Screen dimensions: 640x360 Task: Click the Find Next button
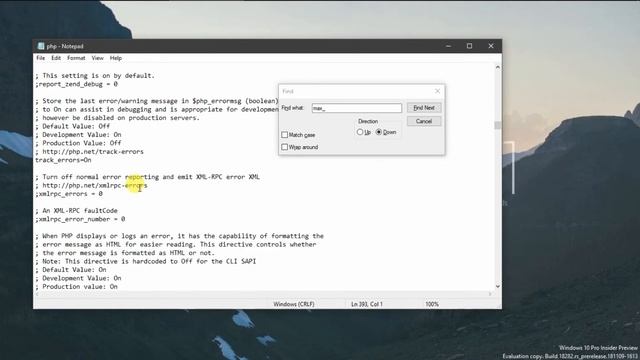tap(424, 108)
